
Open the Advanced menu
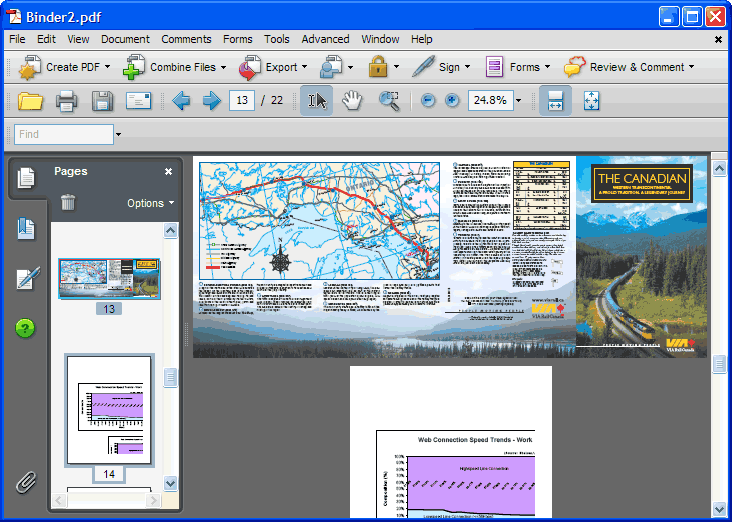[325, 39]
